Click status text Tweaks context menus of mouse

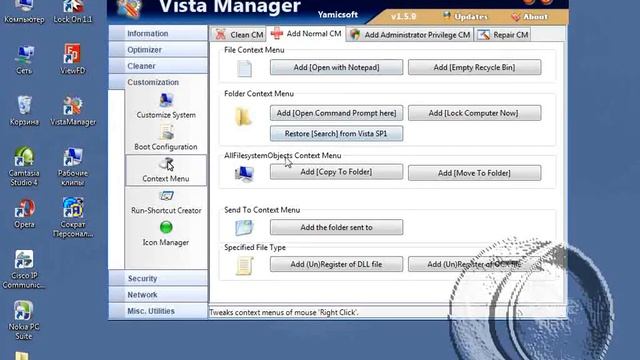click(284, 313)
